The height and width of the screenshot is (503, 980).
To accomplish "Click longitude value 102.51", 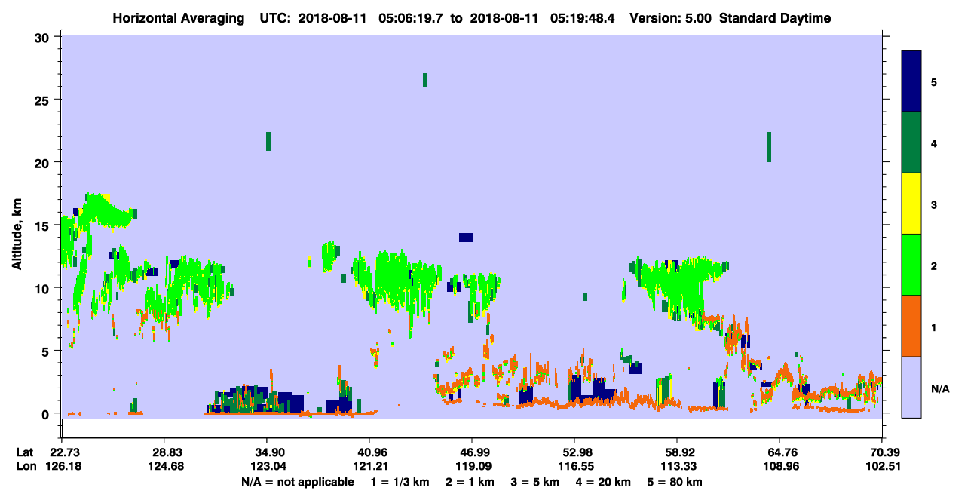I will pos(883,466).
